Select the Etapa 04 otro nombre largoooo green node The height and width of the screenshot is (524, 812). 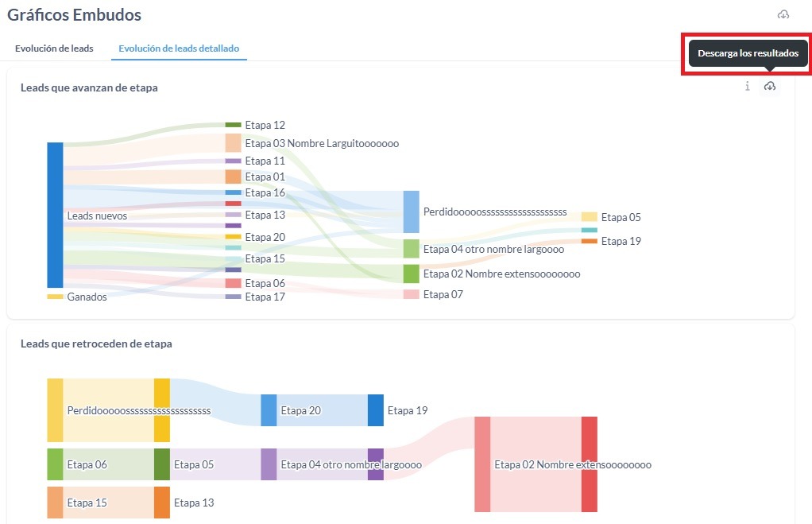click(411, 249)
